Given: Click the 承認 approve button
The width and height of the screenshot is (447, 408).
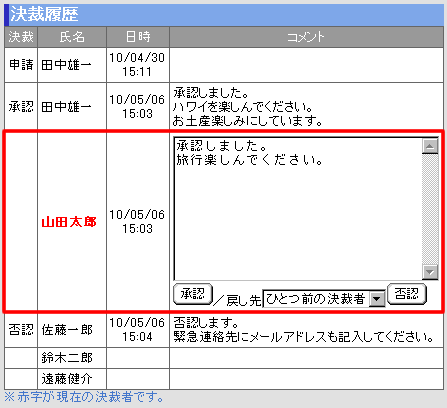Looking at the screenshot, I should click(193, 294).
